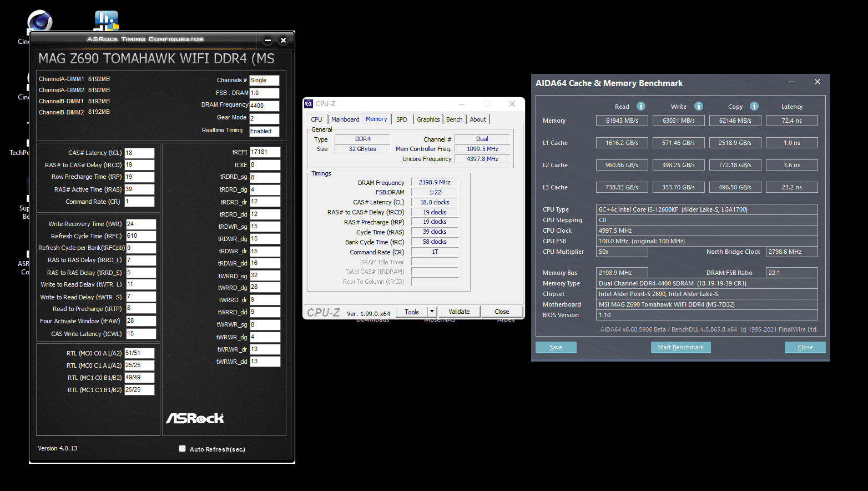Click the CPU-Z title bar icon
Viewport: 868px width, 491px height.
[x=309, y=104]
